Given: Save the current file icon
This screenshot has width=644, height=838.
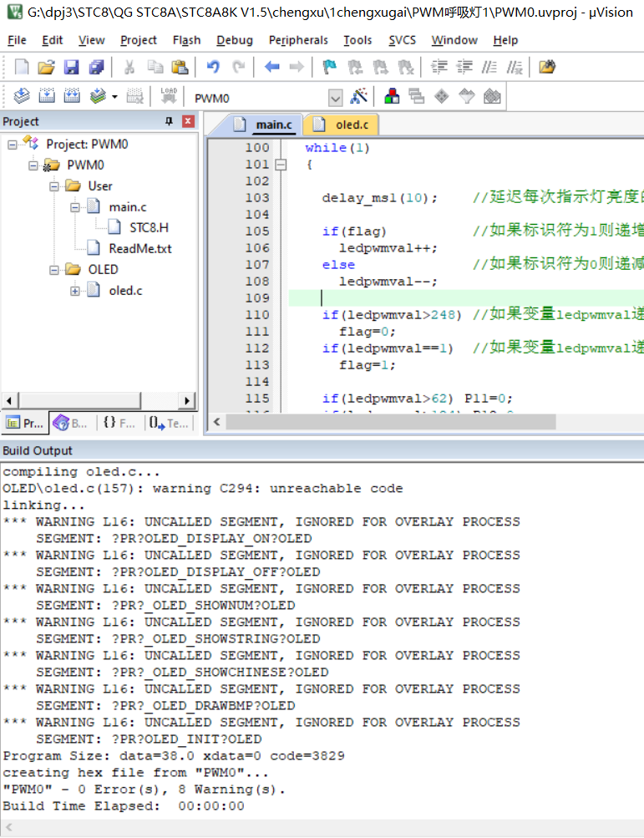Looking at the screenshot, I should (72, 67).
